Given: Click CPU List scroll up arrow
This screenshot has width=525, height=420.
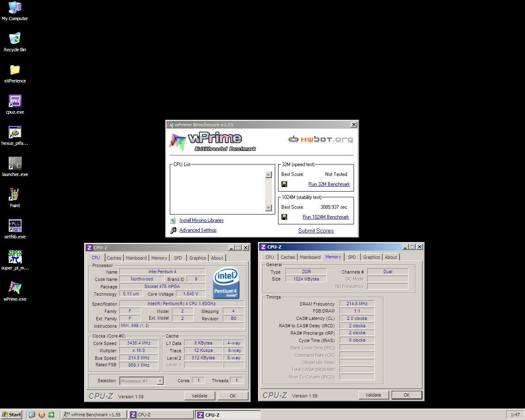Looking at the screenshot, I should pyautogui.click(x=269, y=174).
